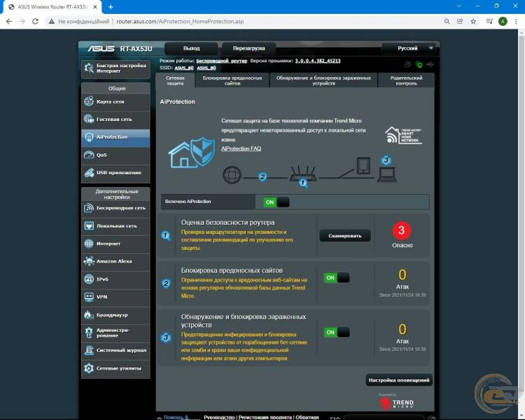Open Chrome three-dot menu
The width and height of the screenshot is (525, 420).
[x=516, y=22]
